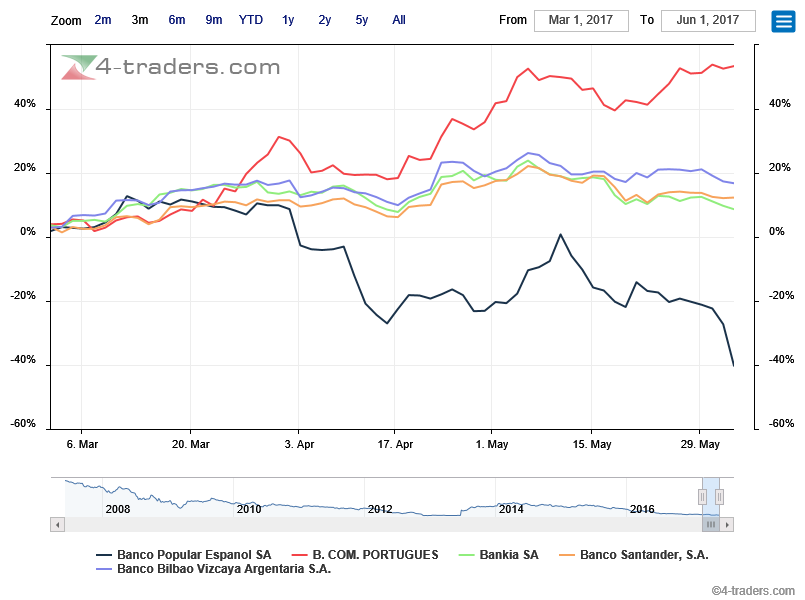This screenshot has height=600, width=805.
Task: Toggle Bankia SA series visibility
Action: pos(499,555)
